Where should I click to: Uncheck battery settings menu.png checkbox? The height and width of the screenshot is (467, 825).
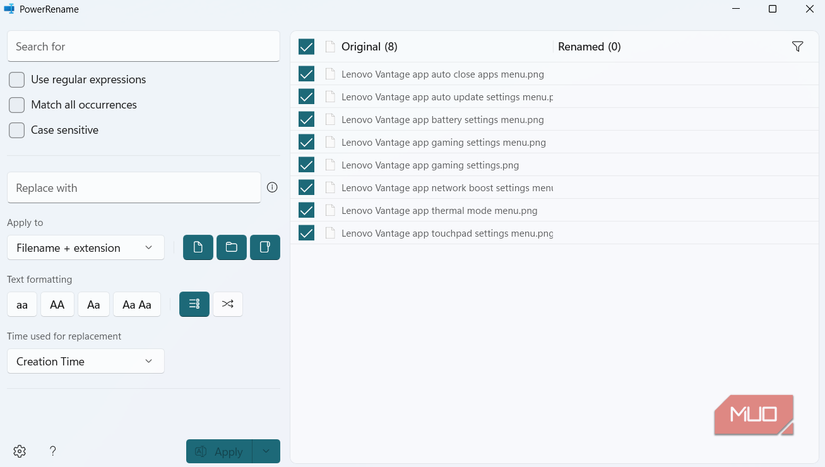306,119
